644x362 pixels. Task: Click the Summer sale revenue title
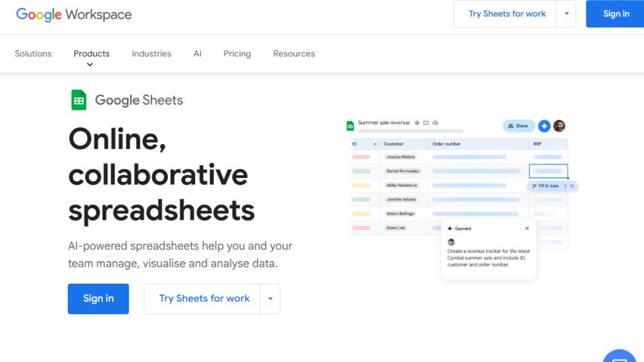pos(384,122)
